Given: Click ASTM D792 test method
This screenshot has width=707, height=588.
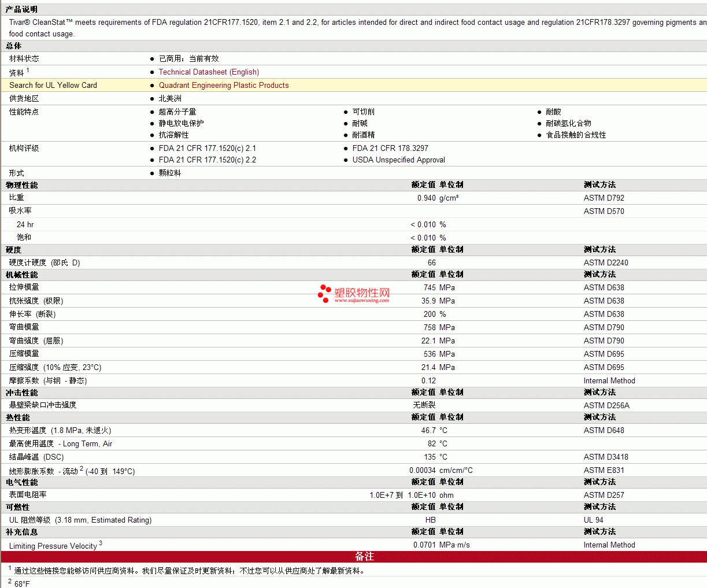Looking at the screenshot, I should click(604, 198).
